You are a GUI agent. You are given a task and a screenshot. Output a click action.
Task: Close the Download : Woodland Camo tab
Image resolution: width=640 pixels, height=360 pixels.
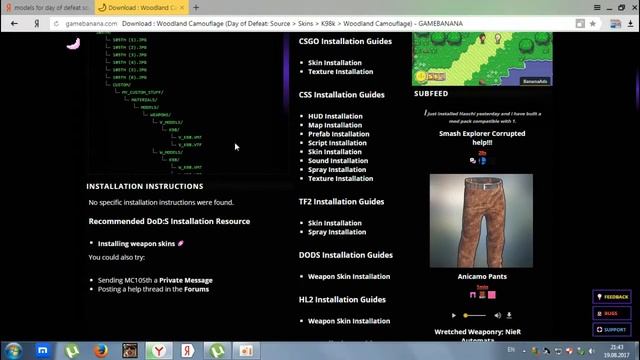coord(182,7)
